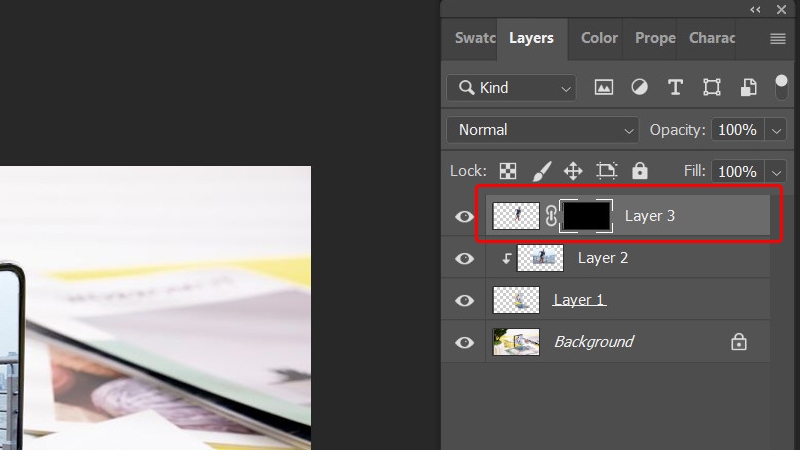Open the Character tab

point(712,38)
